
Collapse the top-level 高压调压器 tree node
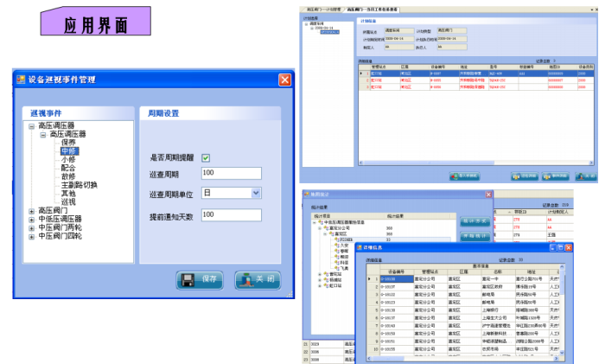click(x=32, y=126)
